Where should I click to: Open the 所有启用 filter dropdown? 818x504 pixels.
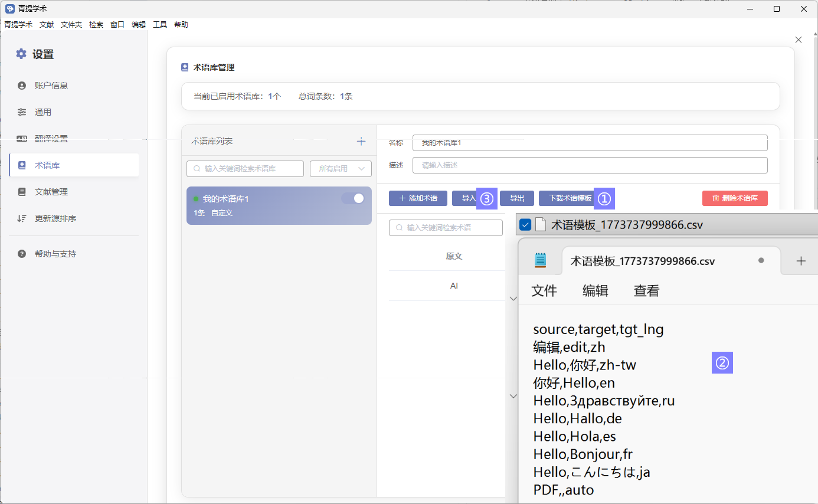[341, 169]
